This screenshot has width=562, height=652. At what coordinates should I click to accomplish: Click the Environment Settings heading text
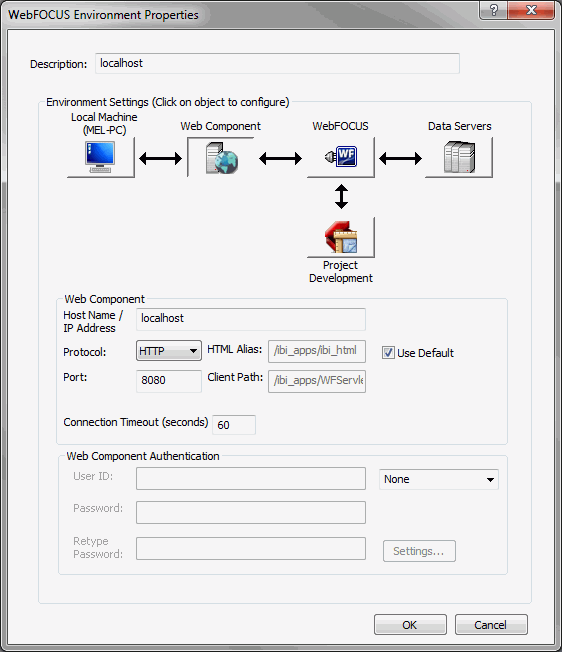pos(168,102)
